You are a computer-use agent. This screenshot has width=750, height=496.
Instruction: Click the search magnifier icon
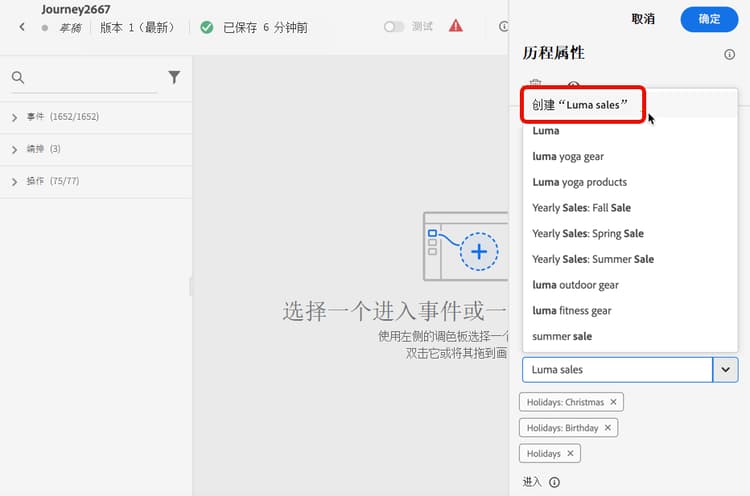18,77
